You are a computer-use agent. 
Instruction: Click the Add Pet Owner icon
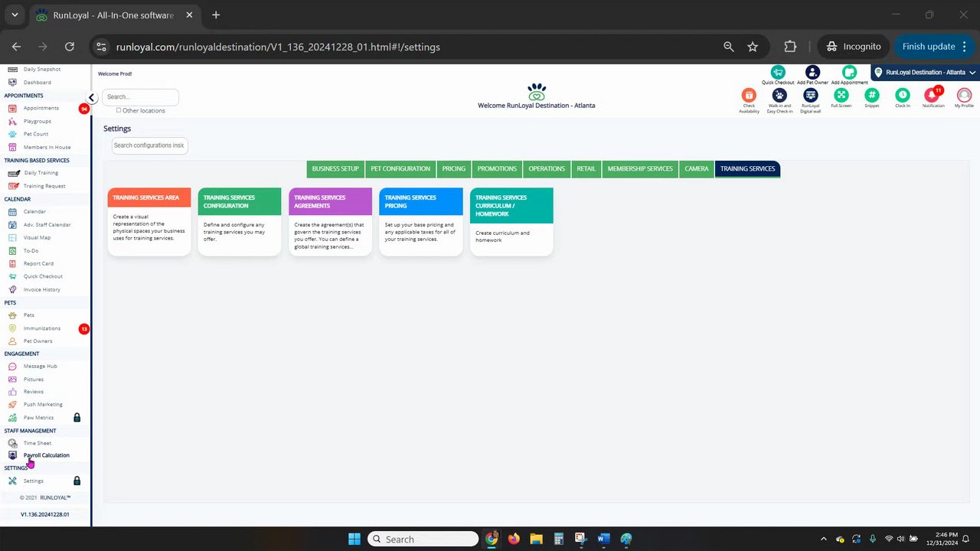click(x=812, y=73)
